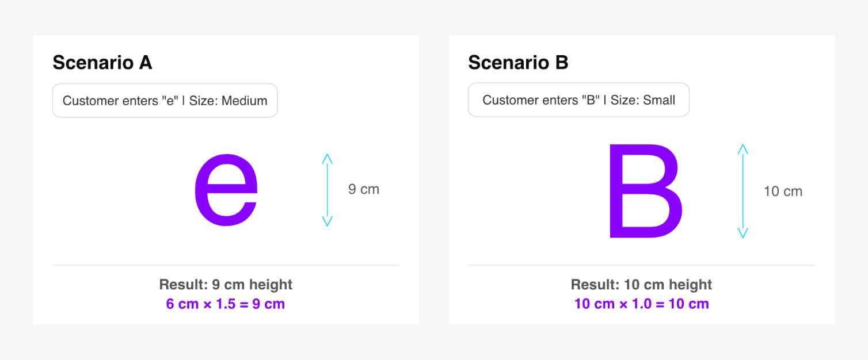Click the "9 cm" measurement label
Image resolution: width=868 pixels, height=360 pixels.
(x=363, y=189)
